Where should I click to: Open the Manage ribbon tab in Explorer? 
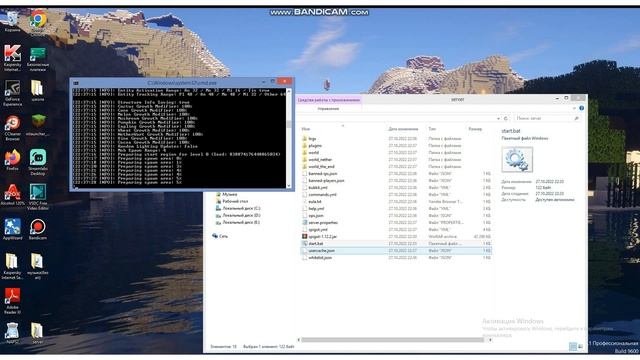click(329, 109)
